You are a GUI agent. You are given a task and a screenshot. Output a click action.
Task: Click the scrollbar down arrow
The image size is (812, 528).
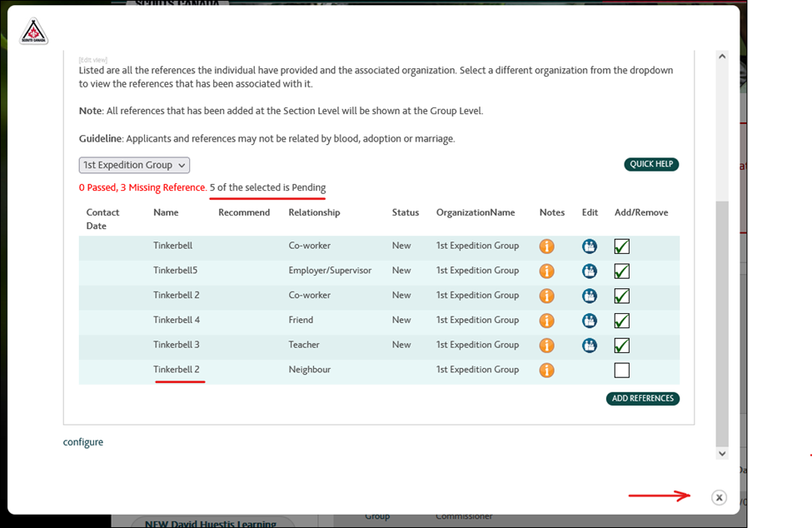[722, 453]
